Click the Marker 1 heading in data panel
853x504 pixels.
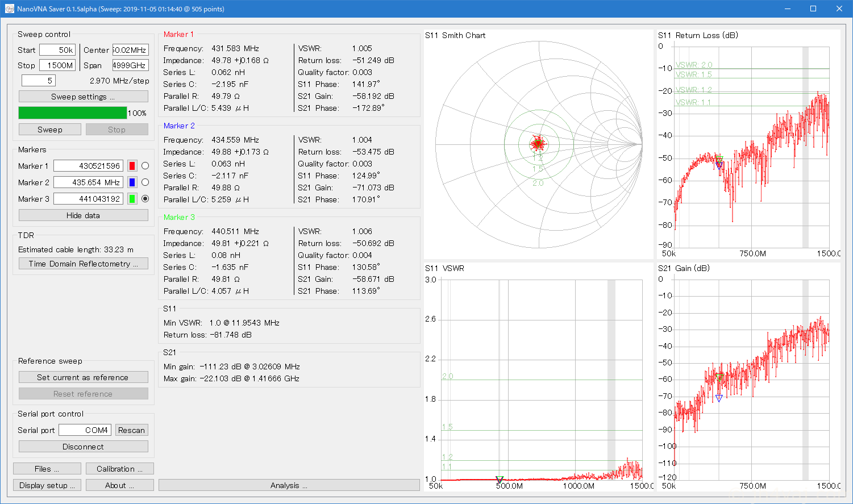178,34
